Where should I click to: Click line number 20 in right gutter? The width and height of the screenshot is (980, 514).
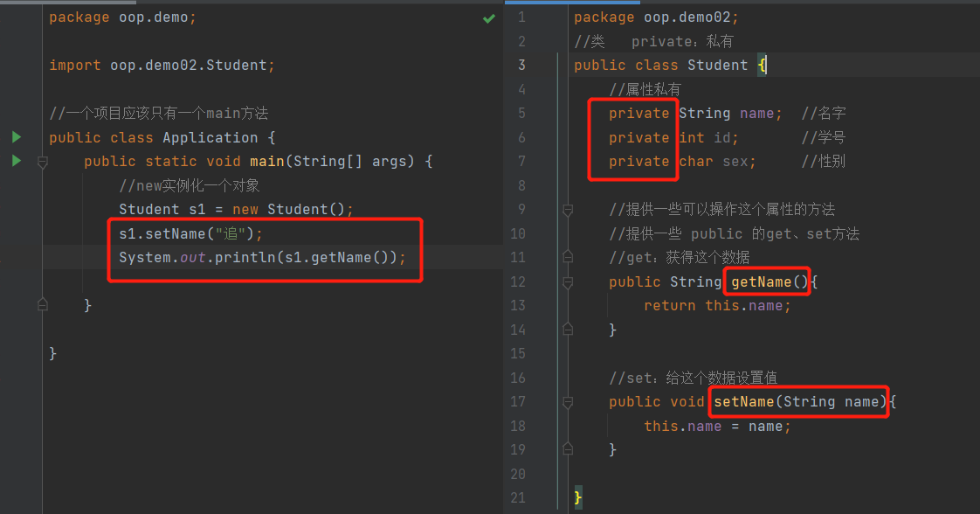point(518,474)
